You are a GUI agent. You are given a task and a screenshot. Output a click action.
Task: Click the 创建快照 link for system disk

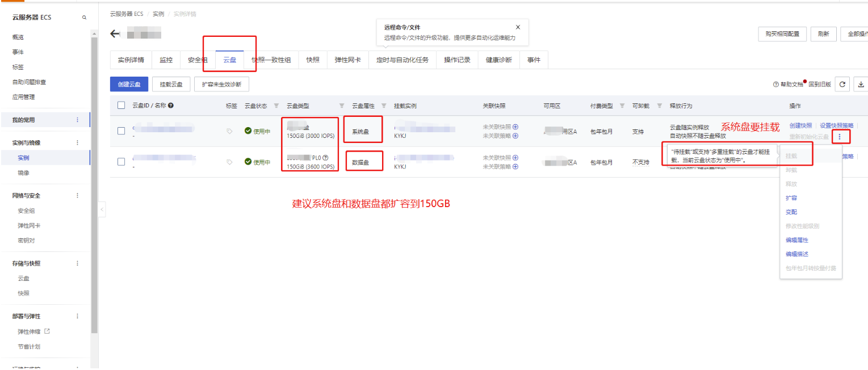800,125
